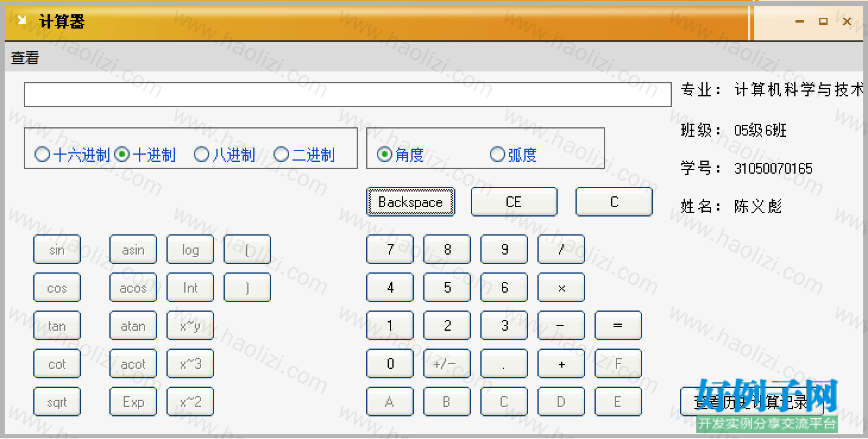Click the minus − button

561,325
